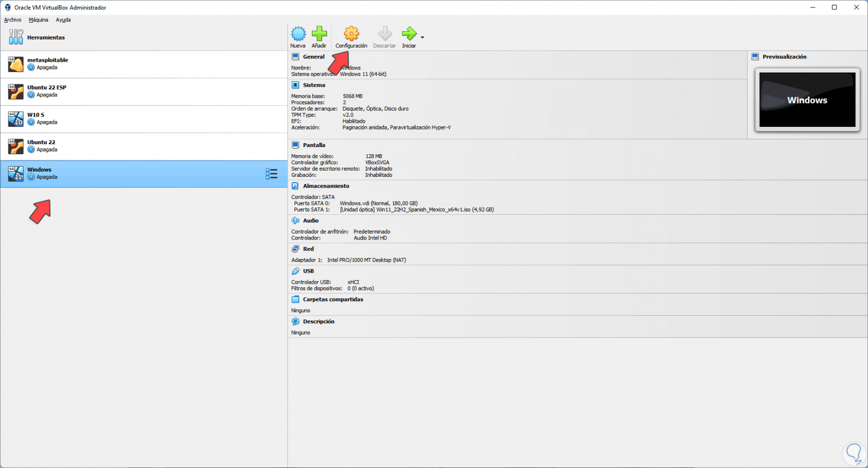The height and width of the screenshot is (468, 868).
Task: Open the Red settings heading link
Action: tap(308, 250)
